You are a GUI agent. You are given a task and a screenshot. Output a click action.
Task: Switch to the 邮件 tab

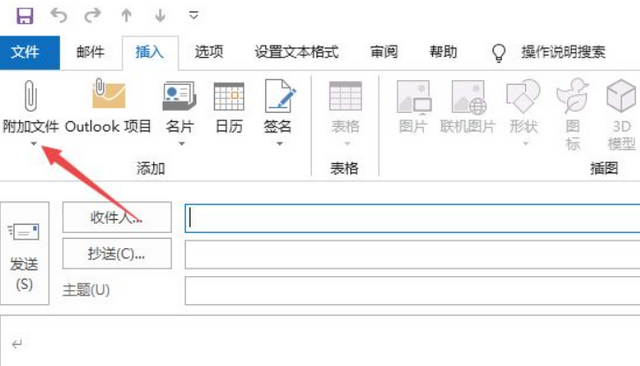pyautogui.click(x=90, y=52)
